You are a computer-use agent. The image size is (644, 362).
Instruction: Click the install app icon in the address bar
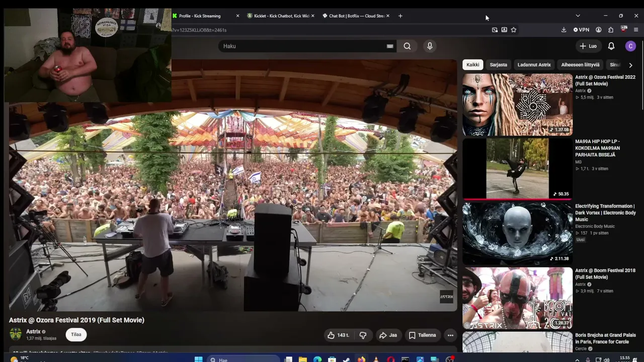coord(504,30)
